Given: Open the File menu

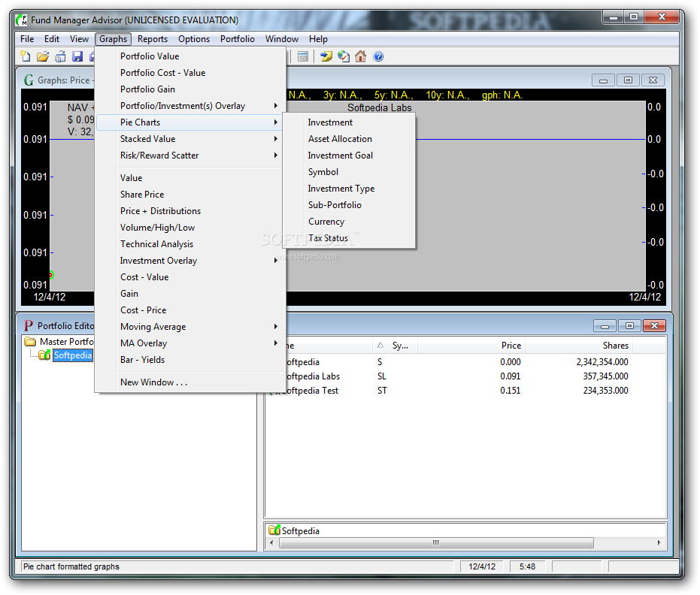Looking at the screenshot, I should (x=27, y=39).
